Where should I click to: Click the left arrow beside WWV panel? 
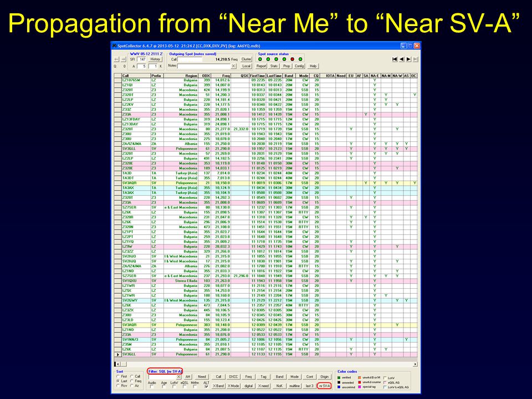click(x=116, y=59)
